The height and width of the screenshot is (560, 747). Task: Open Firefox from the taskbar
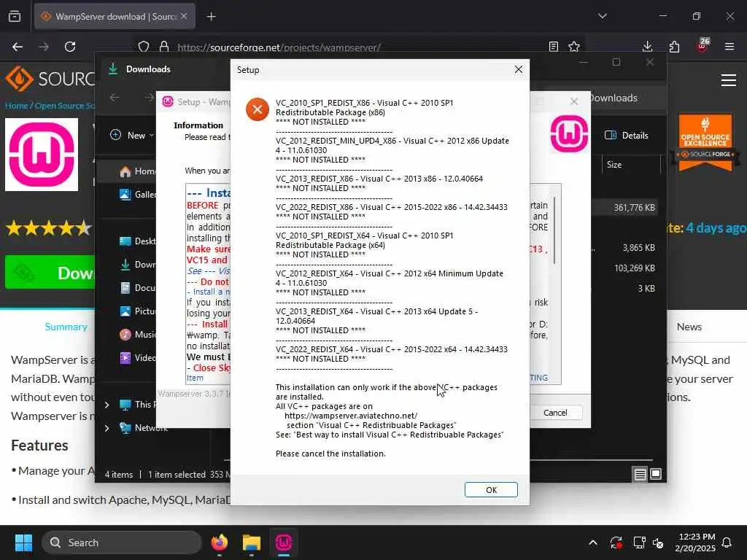point(220,542)
